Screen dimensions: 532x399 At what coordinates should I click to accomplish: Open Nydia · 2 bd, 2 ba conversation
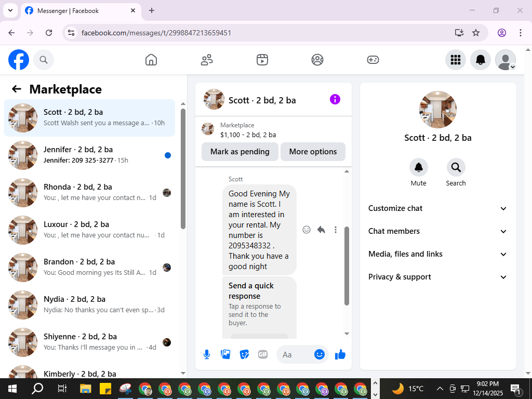89,304
